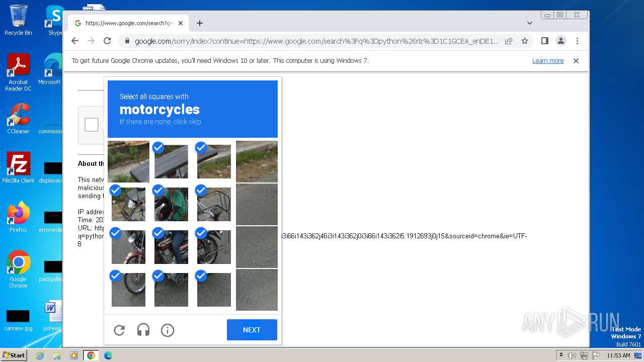
Task: Deselect the motorcycle seat tile in top row
Action: (x=171, y=161)
